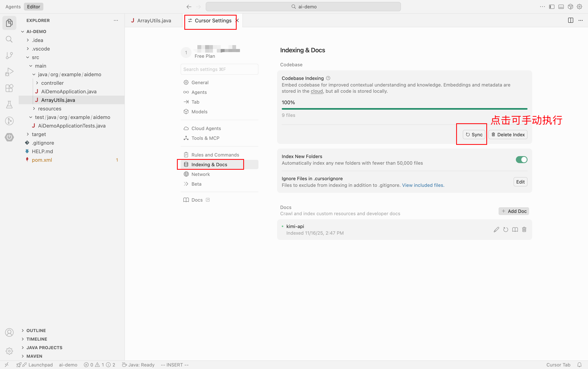This screenshot has width=588, height=369.
Task: Open the Source Control sidebar icon
Action: 9,55
